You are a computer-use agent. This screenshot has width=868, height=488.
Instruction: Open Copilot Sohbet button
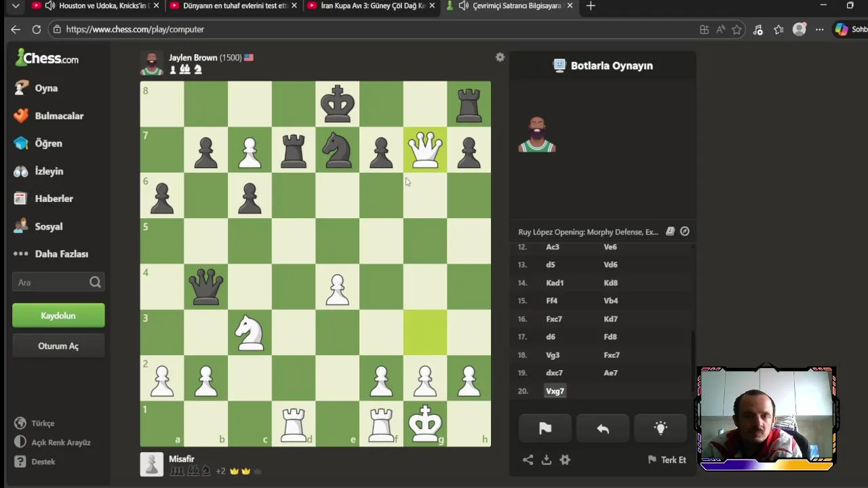[x=852, y=29]
